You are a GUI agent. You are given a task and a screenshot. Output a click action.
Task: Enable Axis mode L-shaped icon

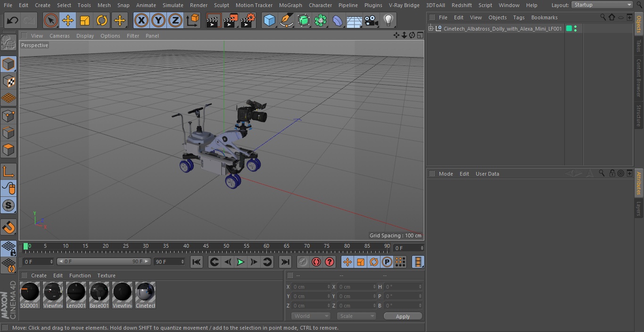click(8, 171)
